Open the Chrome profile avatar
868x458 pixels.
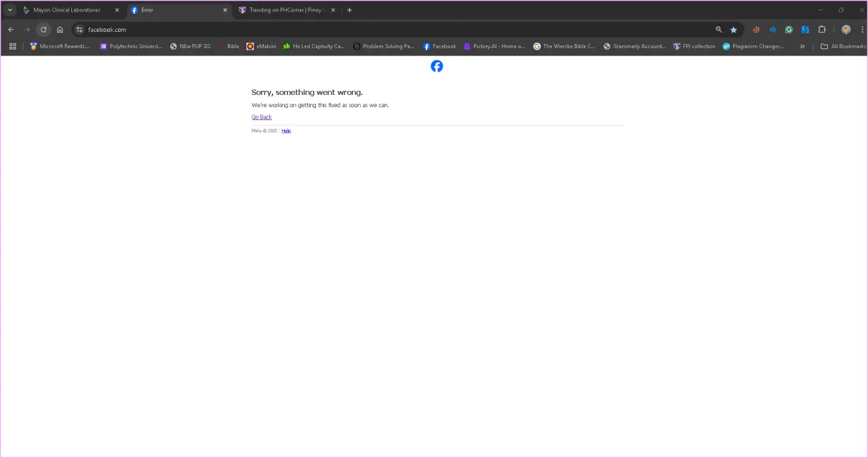846,30
